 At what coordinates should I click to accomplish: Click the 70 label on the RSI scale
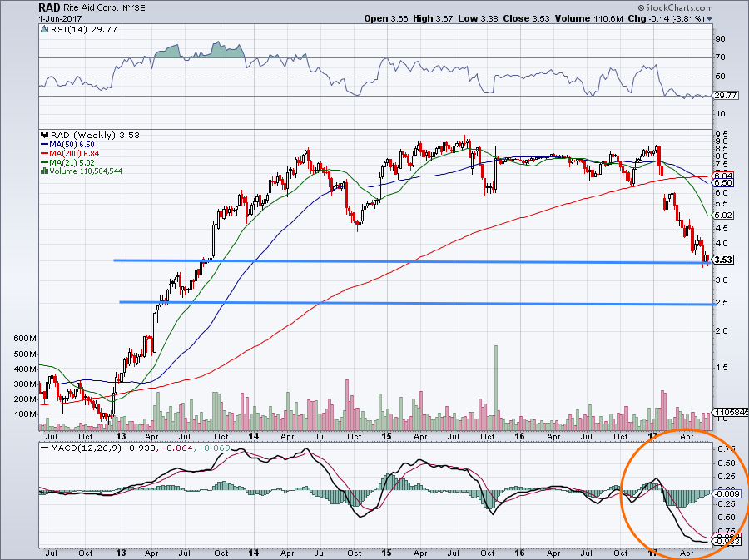[x=721, y=57]
